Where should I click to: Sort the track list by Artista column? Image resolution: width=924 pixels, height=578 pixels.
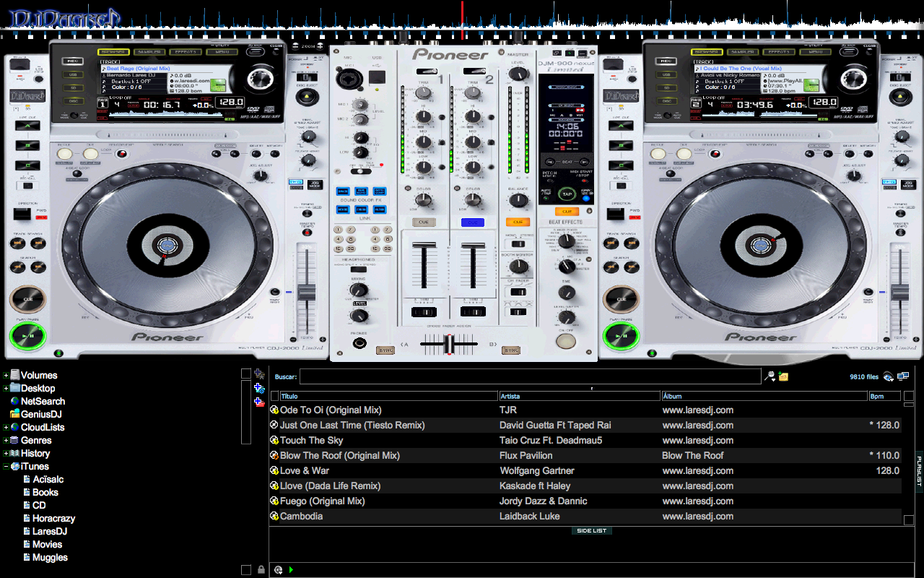tap(580, 396)
